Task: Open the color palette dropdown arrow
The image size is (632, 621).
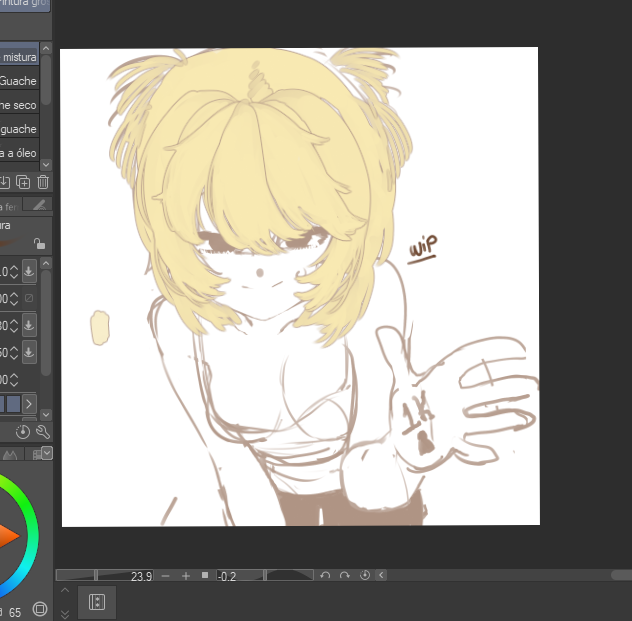Action: pos(47,453)
